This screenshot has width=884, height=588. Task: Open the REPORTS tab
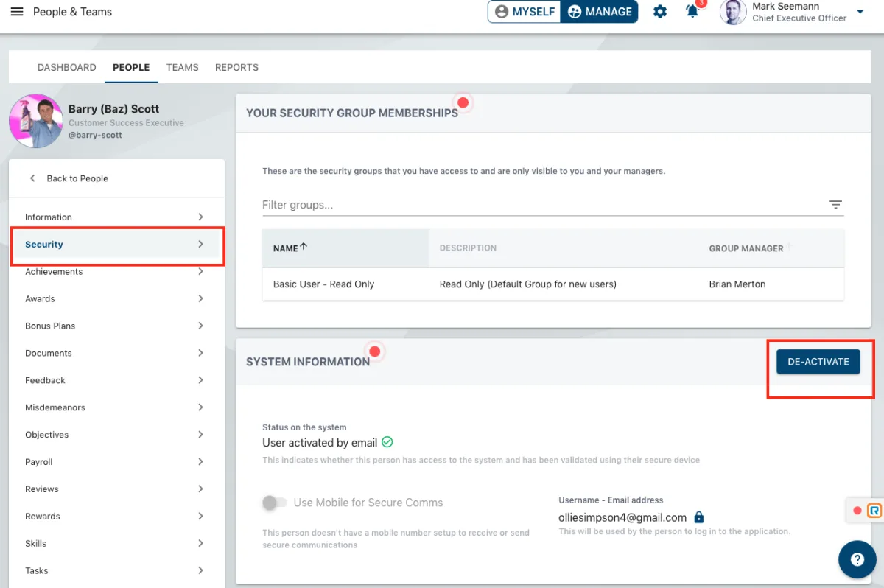click(x=236, y=67)
